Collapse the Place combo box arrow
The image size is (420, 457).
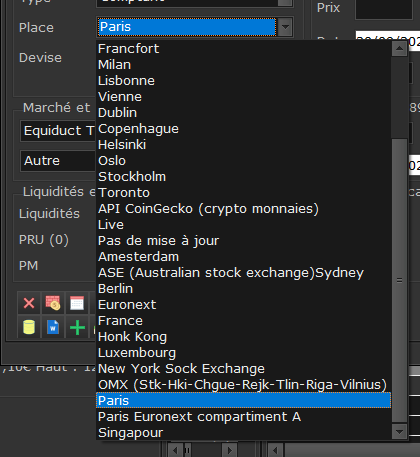click(x=285, y=27)
